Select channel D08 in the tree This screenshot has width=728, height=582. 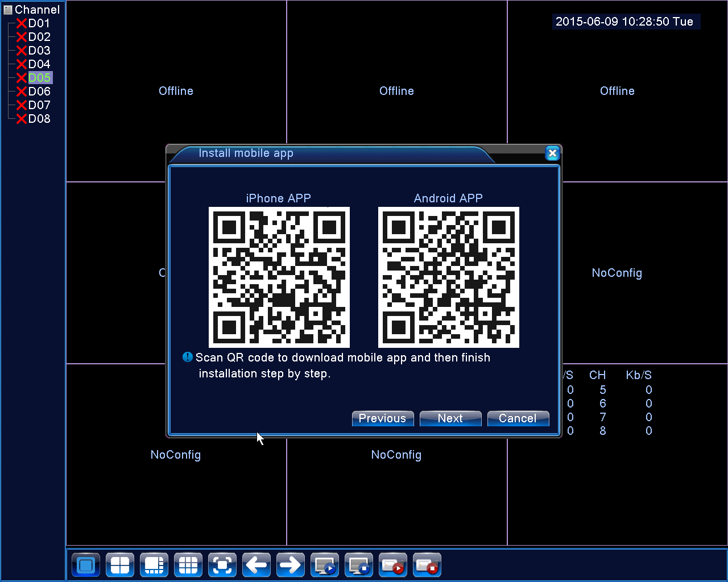[x=39, y=119]
